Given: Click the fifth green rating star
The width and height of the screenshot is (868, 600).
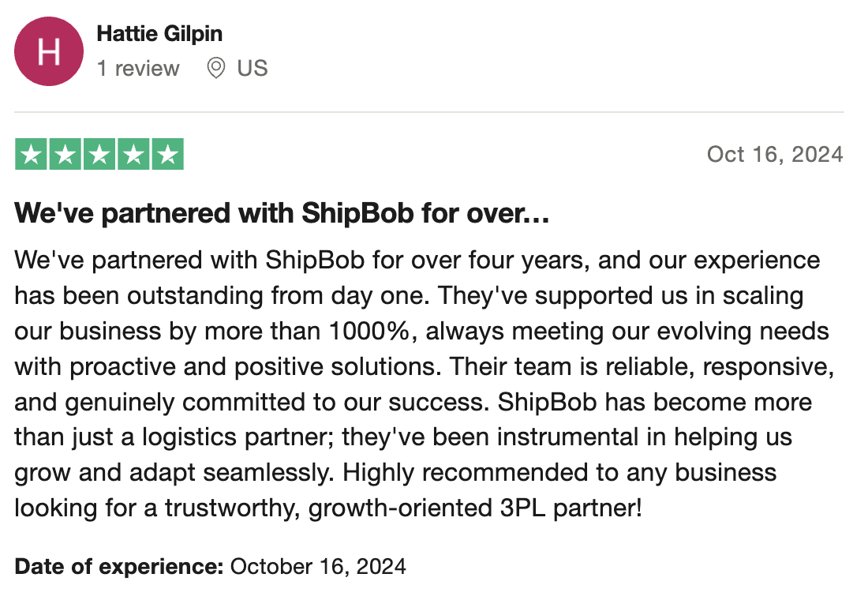Looking at the screenshot, I should 168,154.
